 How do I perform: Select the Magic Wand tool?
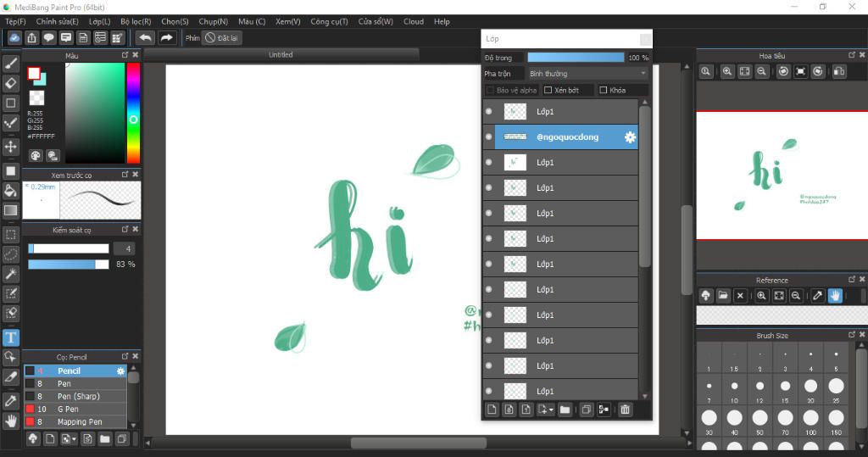tap(10, 274)
